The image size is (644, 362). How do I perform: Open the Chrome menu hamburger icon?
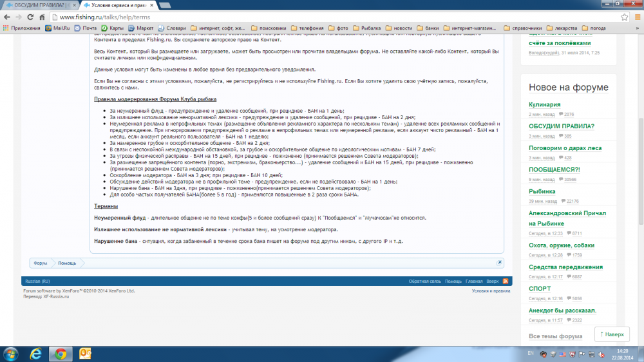636,17
